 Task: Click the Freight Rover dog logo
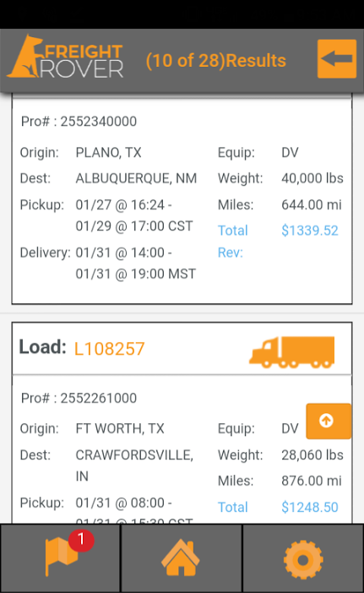click(x=66, y=57)
